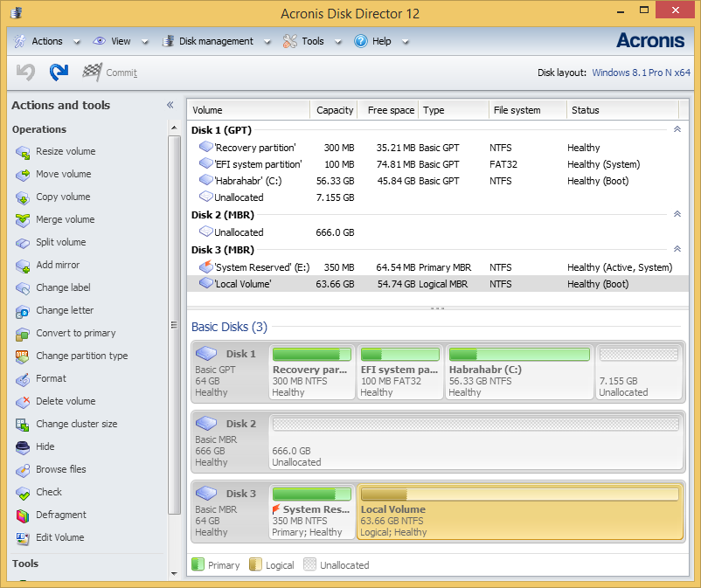Click the Redo arrow in toolbar

tap(59, 73)
